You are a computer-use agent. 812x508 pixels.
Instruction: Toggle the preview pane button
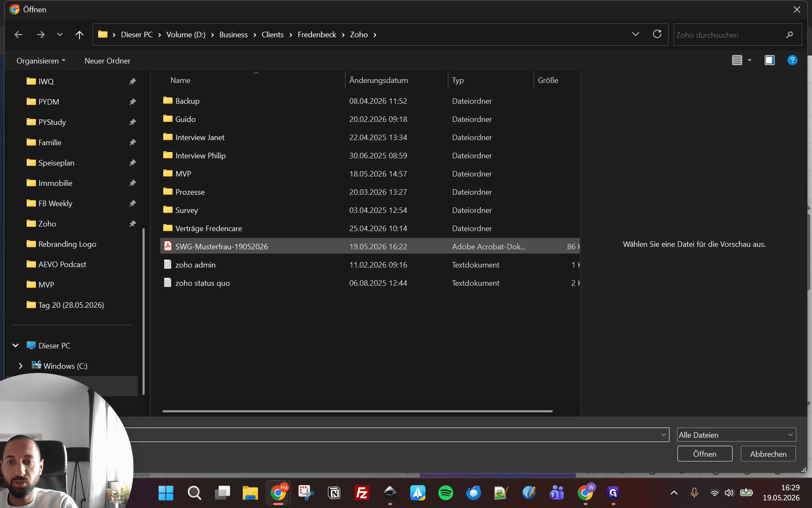[769, 60]
